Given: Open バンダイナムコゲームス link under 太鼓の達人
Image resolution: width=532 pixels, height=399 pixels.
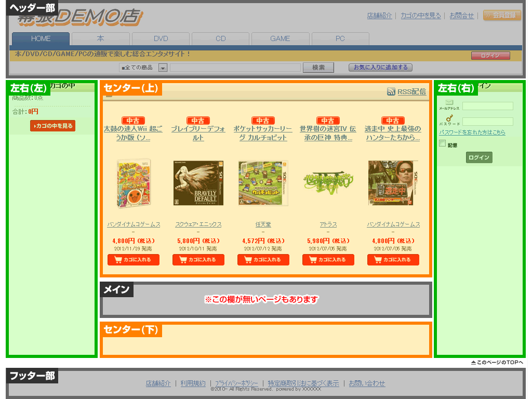Looking at the screenshot, I should (x=134, y=224).
